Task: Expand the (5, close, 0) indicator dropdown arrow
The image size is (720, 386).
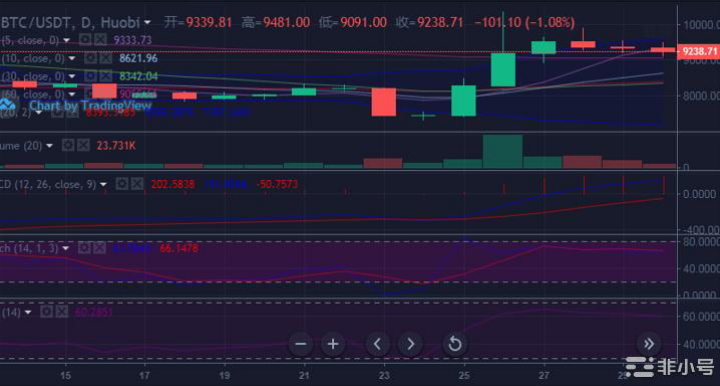Action: click(x=67, y=40)
